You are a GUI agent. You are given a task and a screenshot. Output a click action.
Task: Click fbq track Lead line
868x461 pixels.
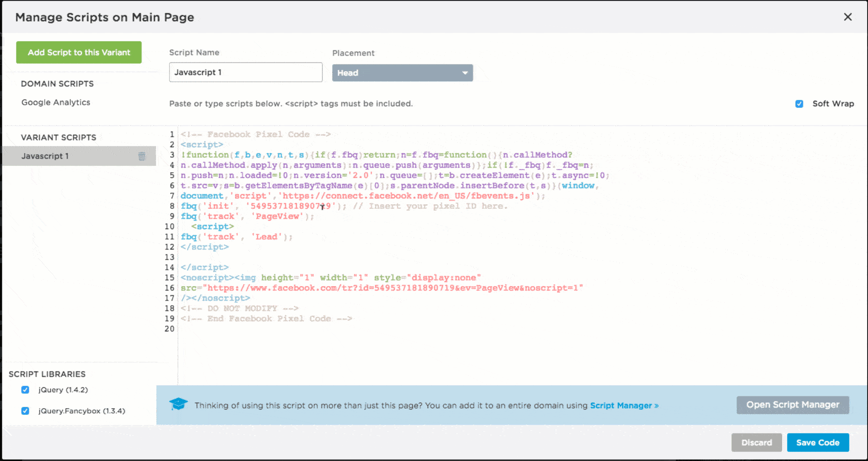(237, 237)
